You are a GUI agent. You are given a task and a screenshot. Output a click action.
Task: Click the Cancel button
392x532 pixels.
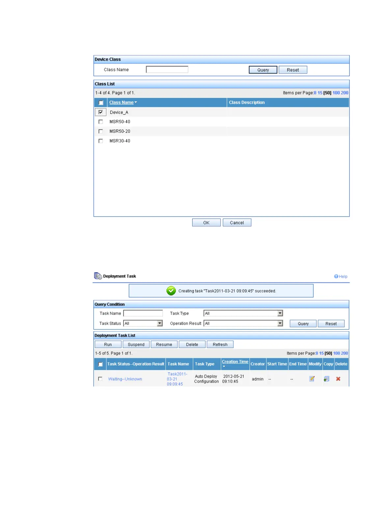[237, 223]
